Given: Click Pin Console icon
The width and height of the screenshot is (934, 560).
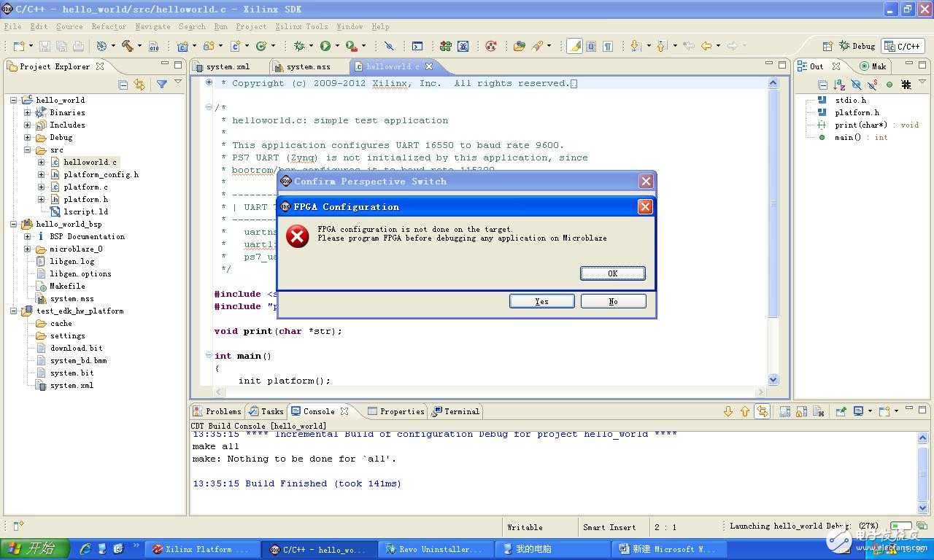Looking at the screenshot, I should tap(840, 411).
